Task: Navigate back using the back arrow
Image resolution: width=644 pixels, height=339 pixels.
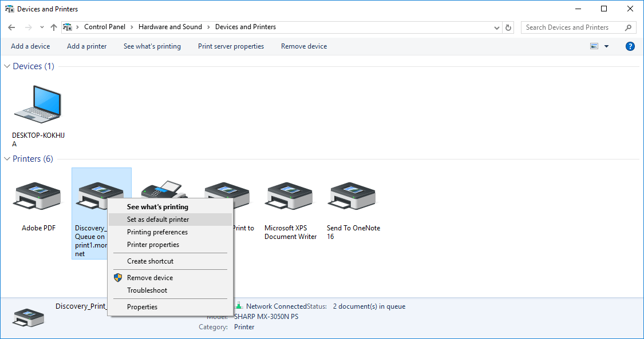Action: (x=11, y=27)
